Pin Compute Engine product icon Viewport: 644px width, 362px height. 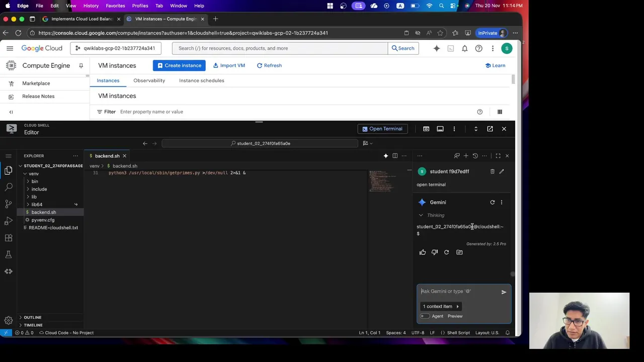81,65
